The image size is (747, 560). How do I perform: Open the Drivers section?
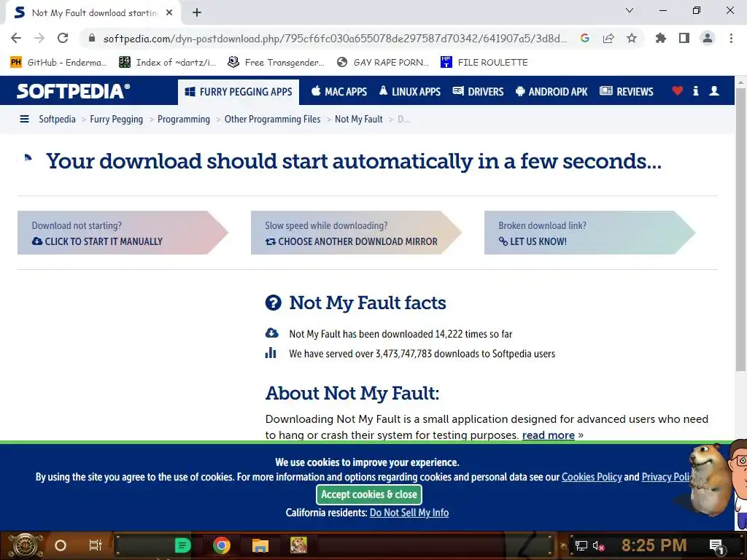pyautogui.click(x=478, y=91)
